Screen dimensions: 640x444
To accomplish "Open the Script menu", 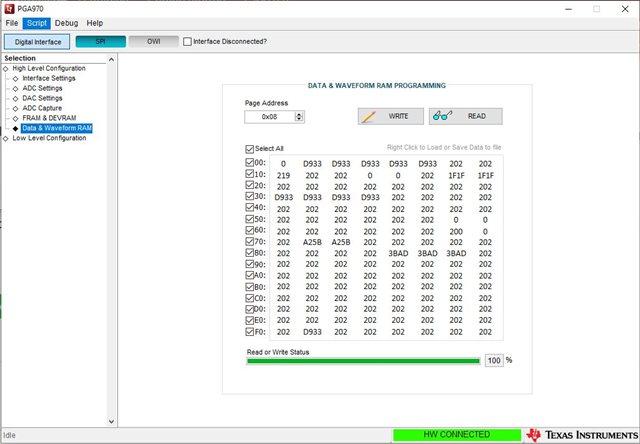I will pos(37,23).
